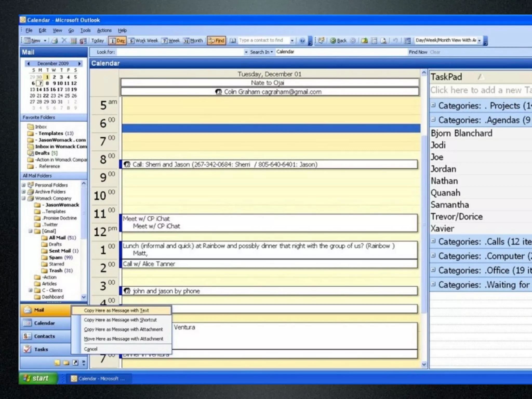Click the Find Now button
Screen dimensions: 532x399
click(x=418, y=52)
